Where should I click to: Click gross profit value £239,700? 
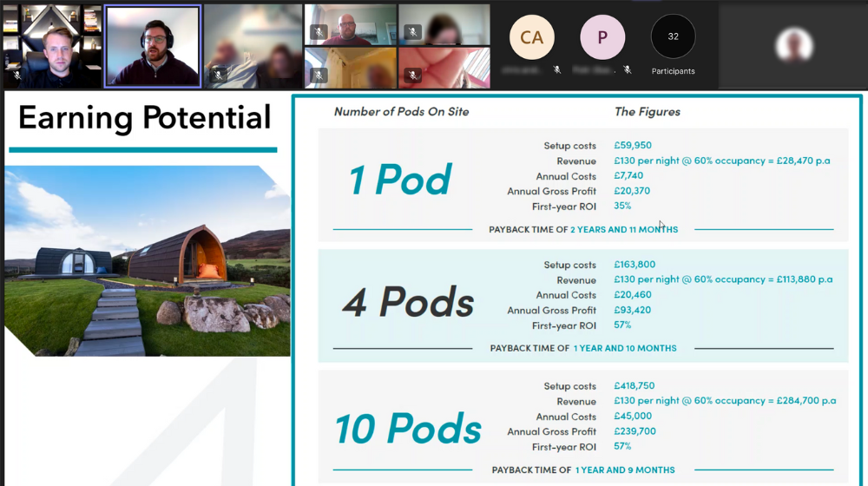click(635, 431)
